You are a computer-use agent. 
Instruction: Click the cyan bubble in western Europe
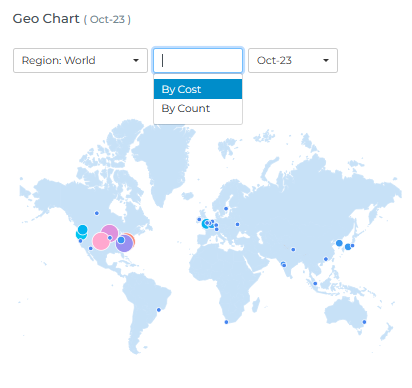pyautogui.click(x=206, y=224)
